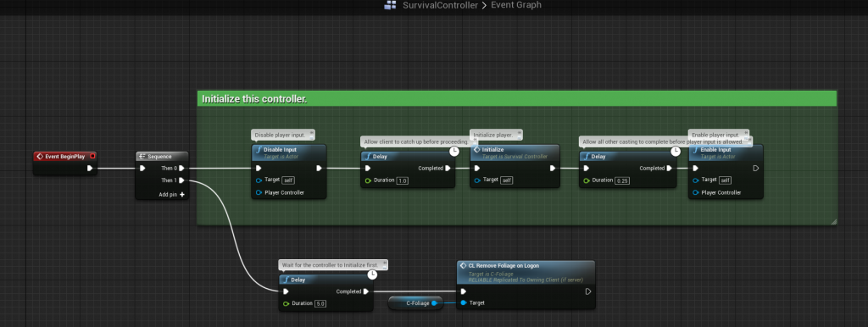The height and width of the screenshot is (327, 868).
Task: Select the C-Foliage variable node
Action: coord(415,303)
